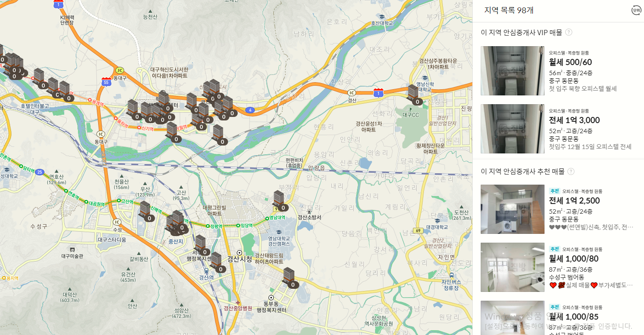
Task: Open the 전세 1억 2,500 listing title
Action: (574, 200)
